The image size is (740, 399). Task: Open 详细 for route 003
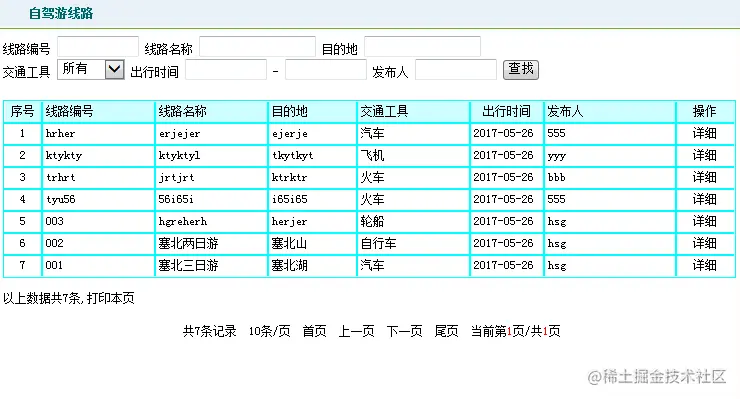(704, 221)
